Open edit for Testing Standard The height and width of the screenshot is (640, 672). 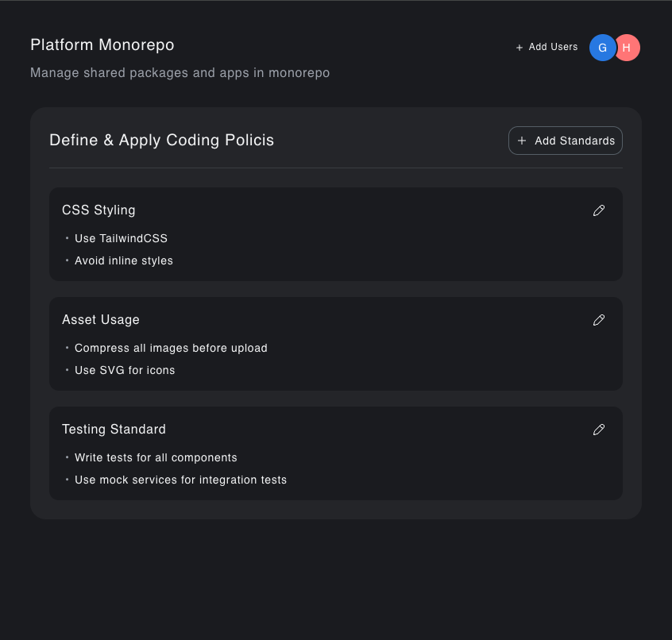[x=599, y=430]
